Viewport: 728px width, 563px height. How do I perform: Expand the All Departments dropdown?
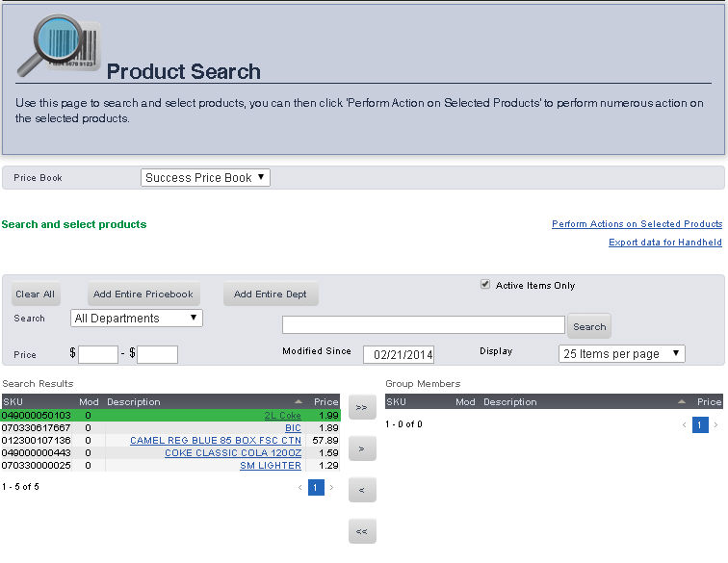click(137, 319)
